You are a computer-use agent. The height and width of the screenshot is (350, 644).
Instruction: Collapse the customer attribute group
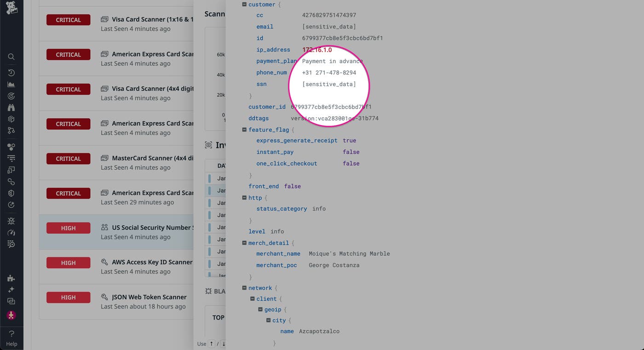click(x=245, y=5)
